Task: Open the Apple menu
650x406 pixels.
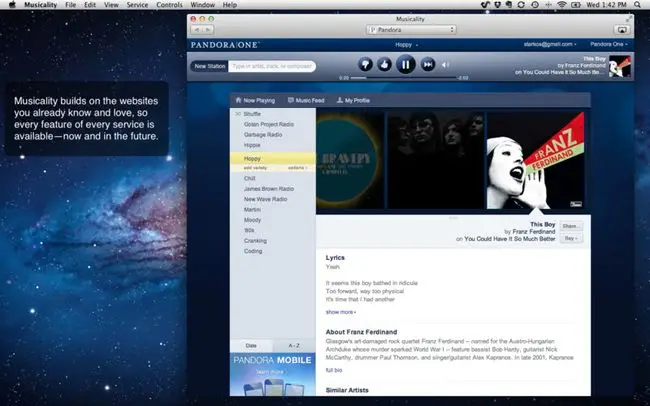Action: click(x=12, y=5)
